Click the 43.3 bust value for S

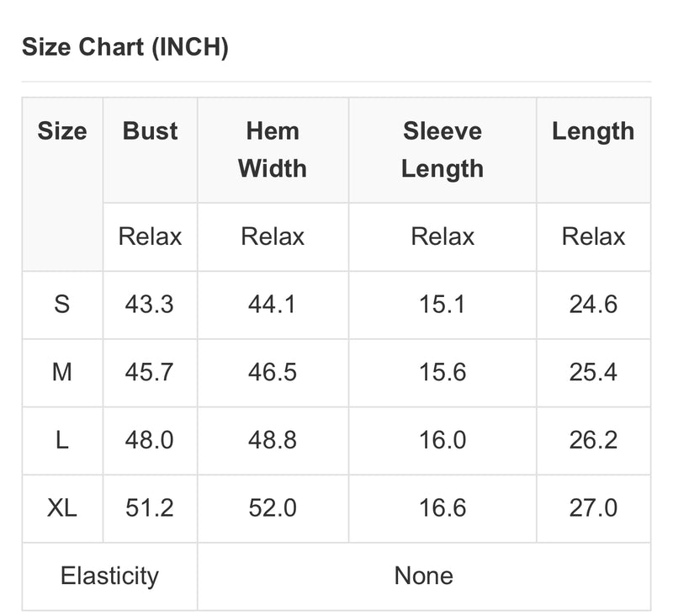click(150, 305)
